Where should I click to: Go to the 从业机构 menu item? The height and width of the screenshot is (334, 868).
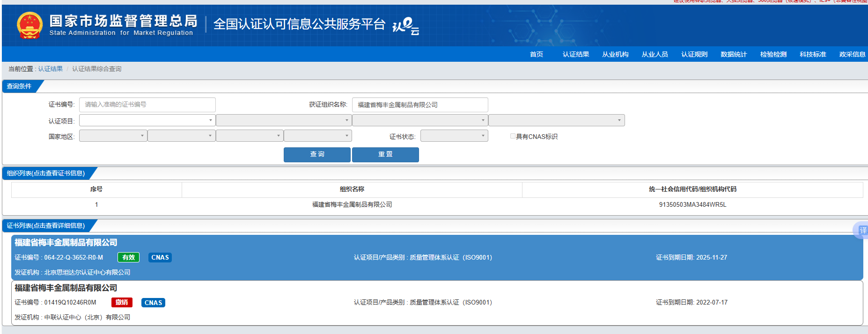pos(615,54)
